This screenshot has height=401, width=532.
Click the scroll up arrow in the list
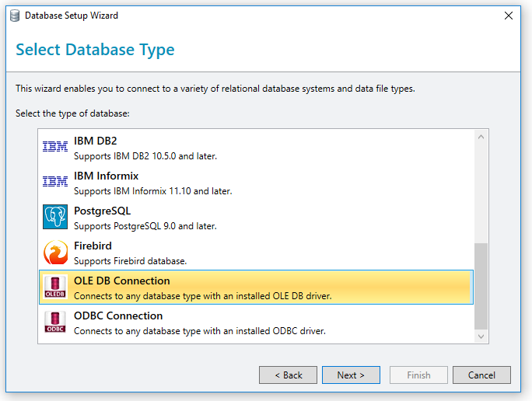pos(481,137)
